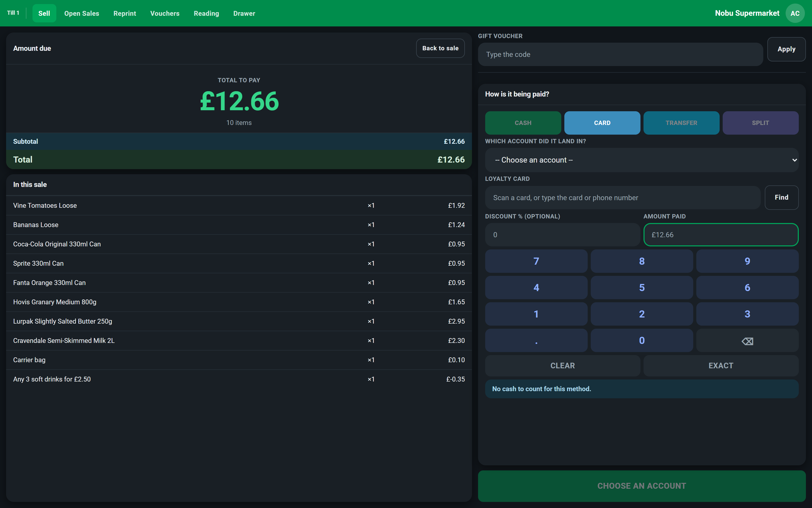Open the Choose an account dropdown
Image resolution: width=812 pixels, height=508 pixels.
point(641,160)
